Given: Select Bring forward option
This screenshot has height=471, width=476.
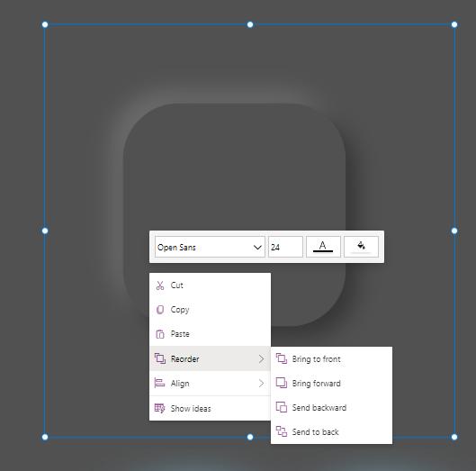Looking at the screenshot, I should pos(331,383).
